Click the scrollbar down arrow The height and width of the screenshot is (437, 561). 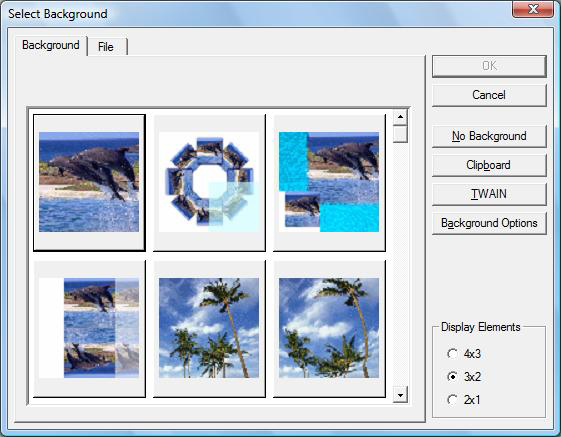click(x=400, y=395)
